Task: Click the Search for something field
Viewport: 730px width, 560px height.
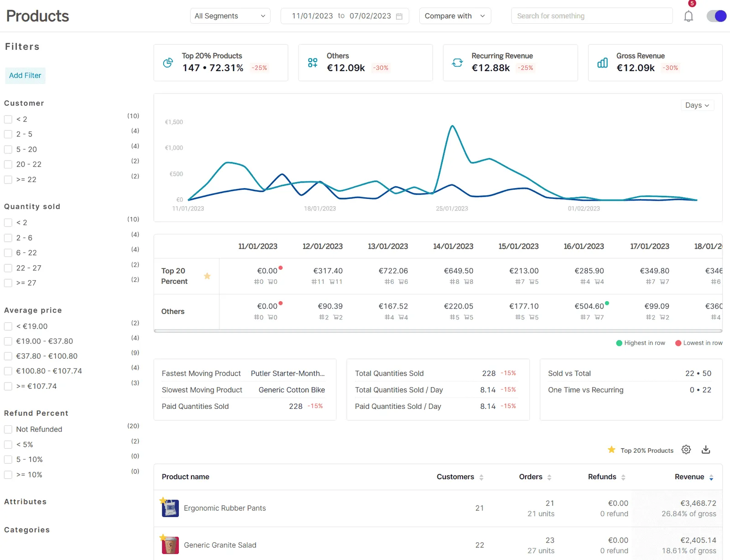Action: coord(592,16)
